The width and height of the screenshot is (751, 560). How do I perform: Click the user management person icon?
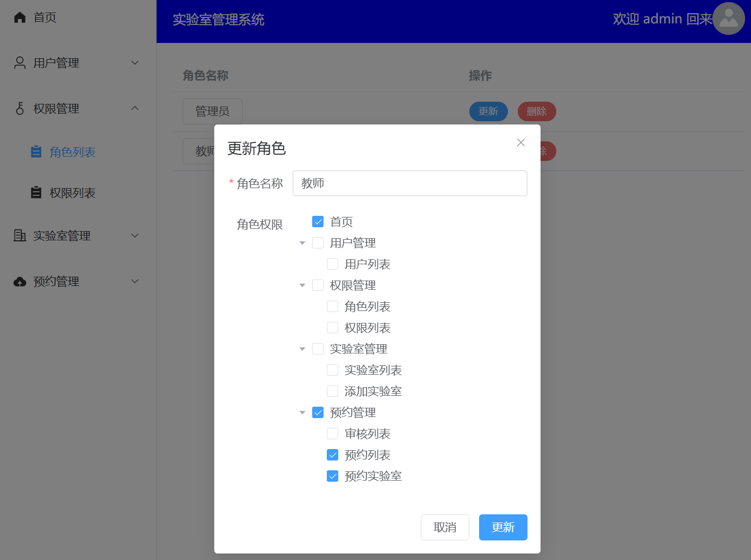(x=20, y=63)
